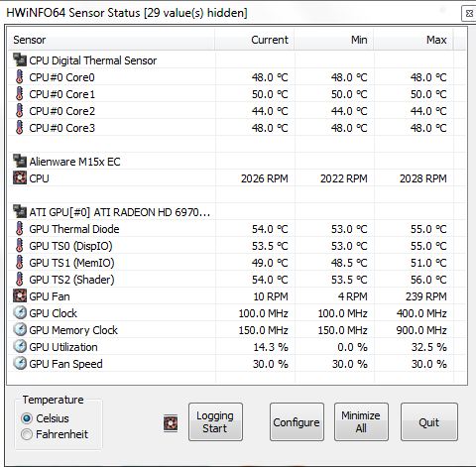Quit HWiNFO64 using the Quit button
This screenshot has height=467, width=476.
point(429,422)
